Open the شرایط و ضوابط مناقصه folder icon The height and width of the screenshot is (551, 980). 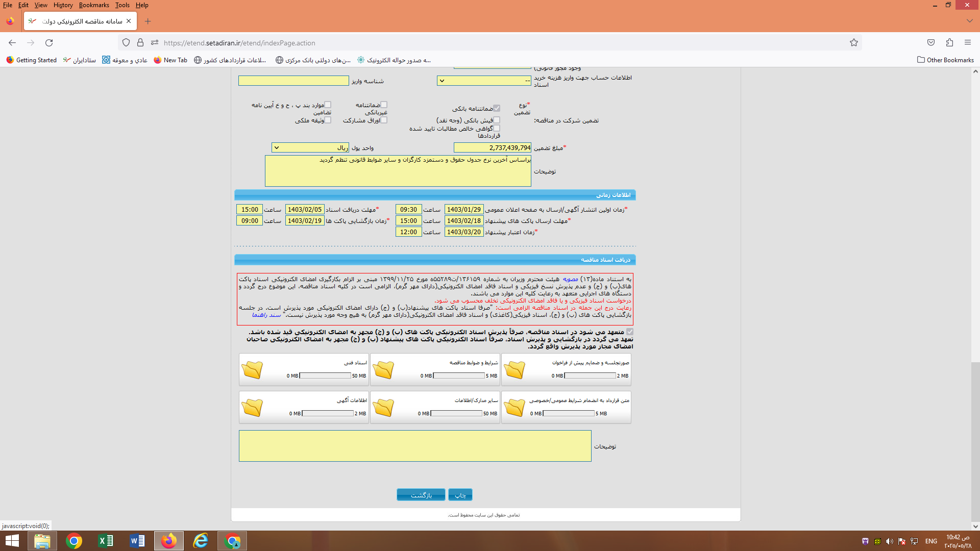[383, 370]
